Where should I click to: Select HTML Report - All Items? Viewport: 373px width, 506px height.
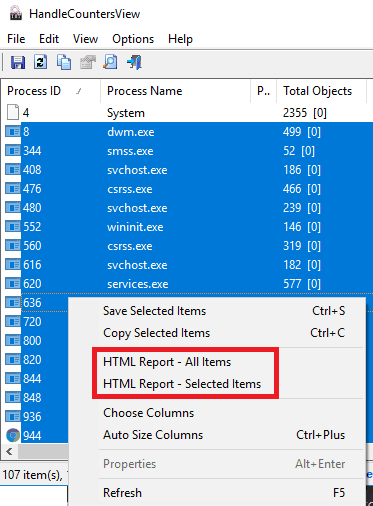pyautogui.click(x=217, y=362)
